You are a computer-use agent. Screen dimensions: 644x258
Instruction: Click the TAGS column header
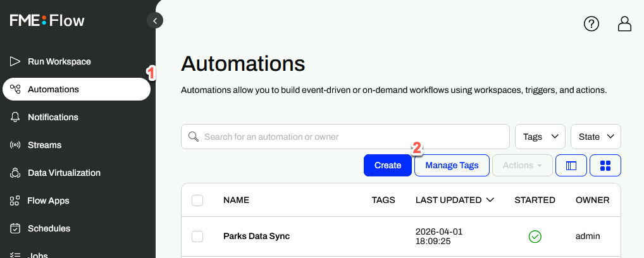click(383, 200)
